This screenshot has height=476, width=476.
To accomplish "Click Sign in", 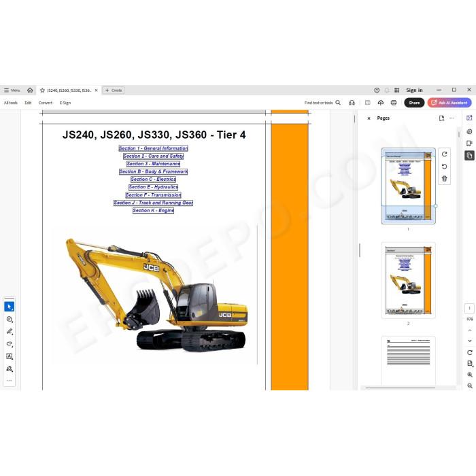I will 414,90.
